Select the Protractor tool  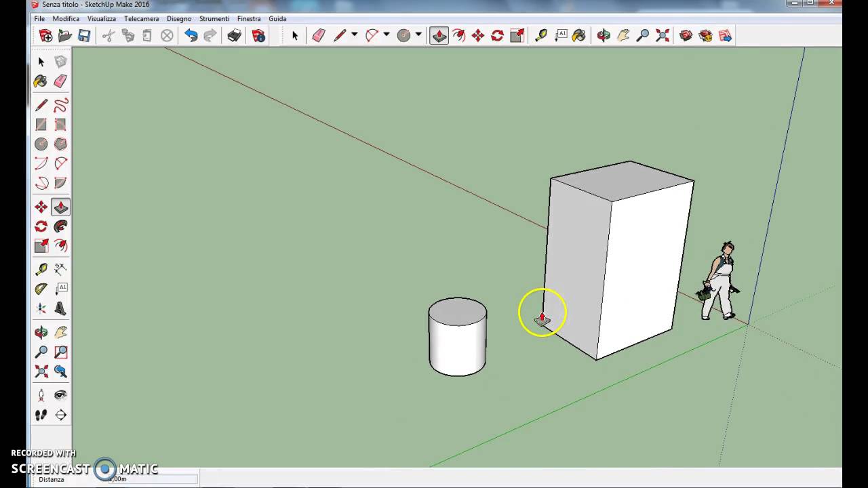coord(41,289)
